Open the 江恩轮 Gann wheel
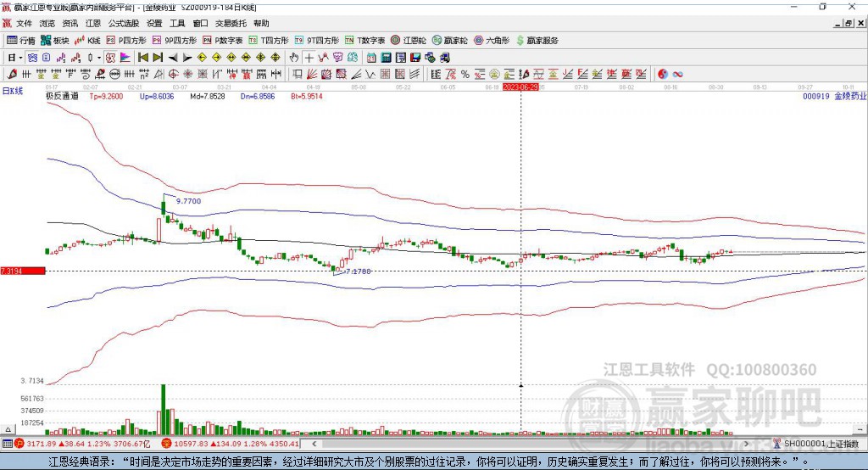The image size is (868, 470). [x=409, y=41]
